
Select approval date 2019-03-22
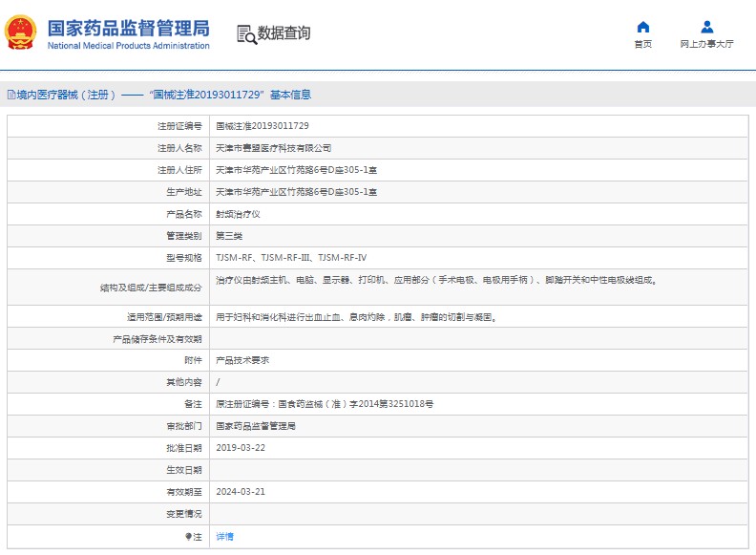click(241, 448)
